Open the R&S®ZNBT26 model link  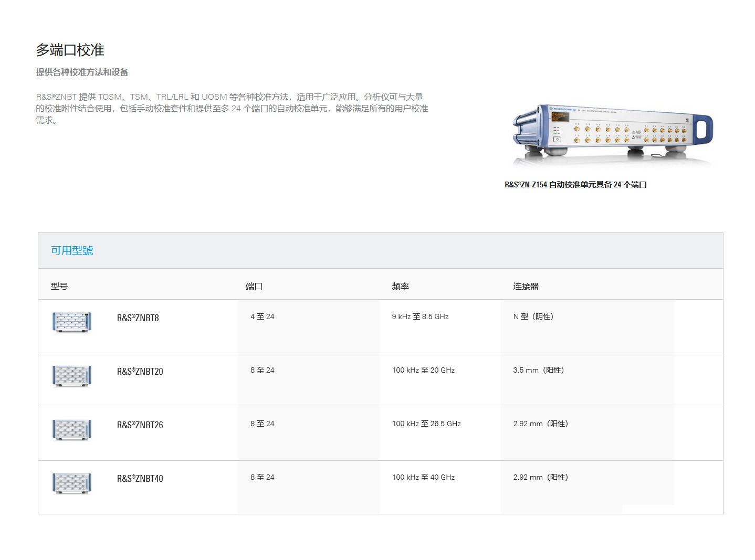140,425
